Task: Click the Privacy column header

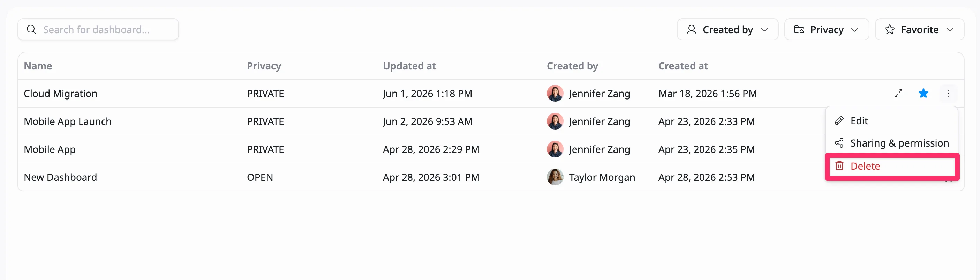Action: pyautogui.click(x=264, y=66)
